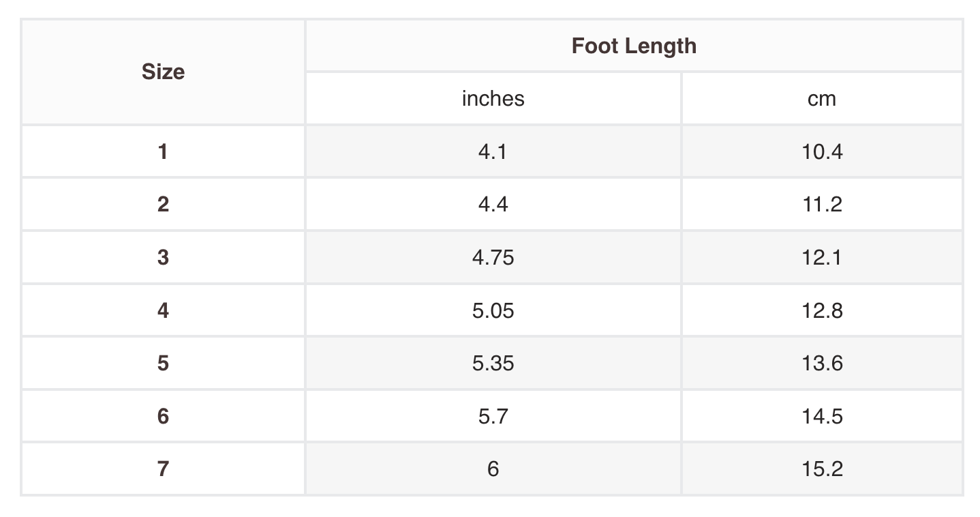Select the size 2 row label

tap(163, 204)
